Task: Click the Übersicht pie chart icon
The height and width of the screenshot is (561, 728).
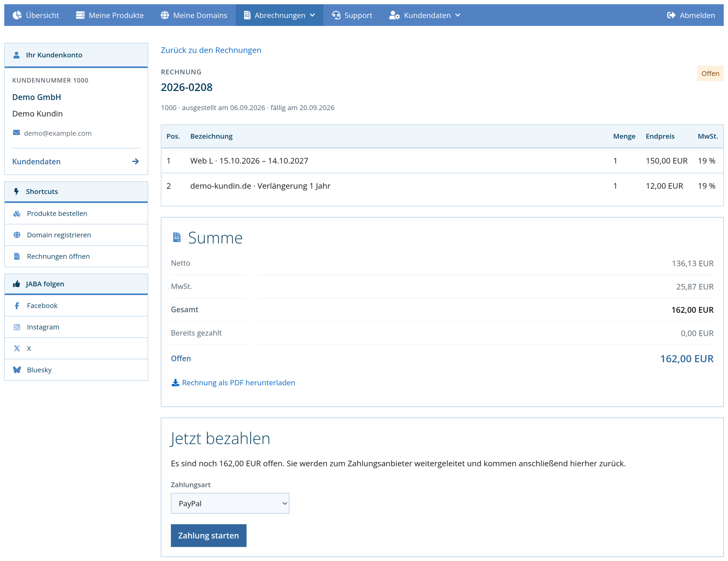Action: (x=17, y=15)
